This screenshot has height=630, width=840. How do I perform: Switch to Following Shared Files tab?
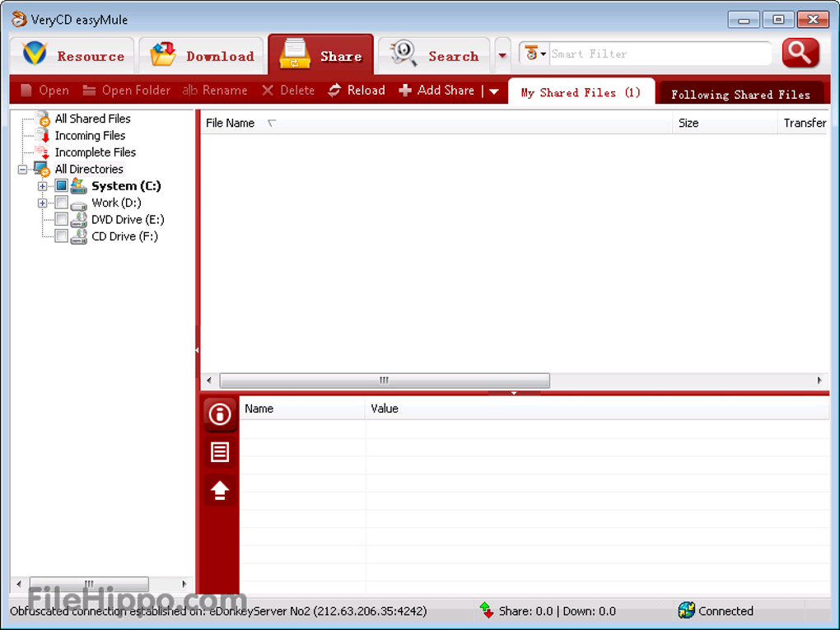(741, 94)
